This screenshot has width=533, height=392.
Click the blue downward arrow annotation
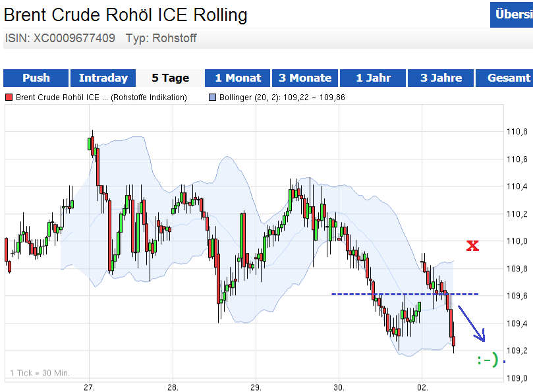click(x=472, y=325)
